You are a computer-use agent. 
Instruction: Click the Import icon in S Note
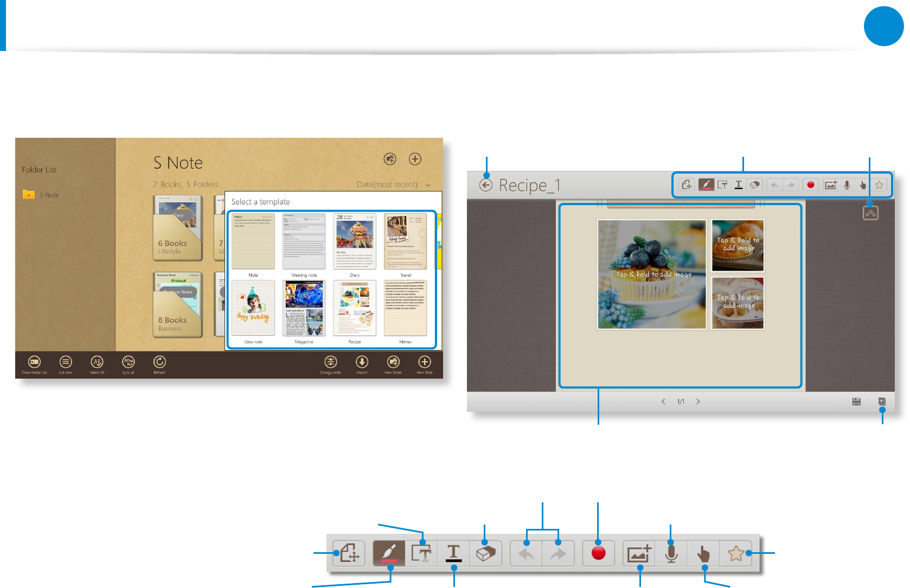pyautogui.click(x=362, y=362)
